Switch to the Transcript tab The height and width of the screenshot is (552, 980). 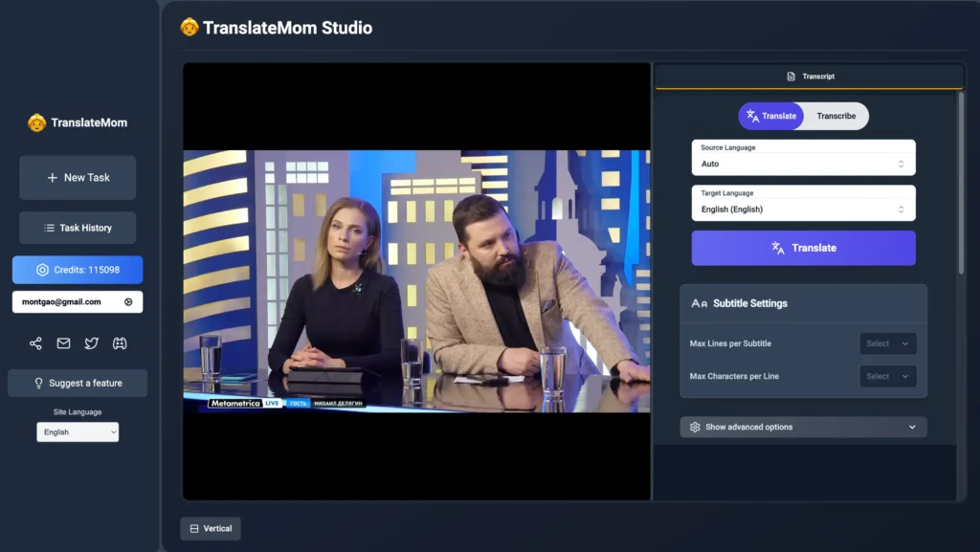click(807, 76)
